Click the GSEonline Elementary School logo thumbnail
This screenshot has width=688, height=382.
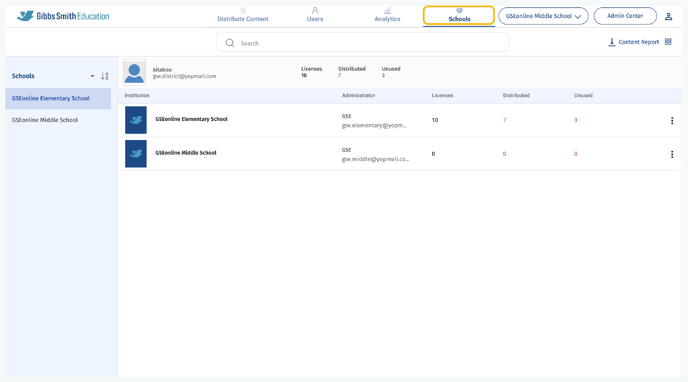click(136, 120)
